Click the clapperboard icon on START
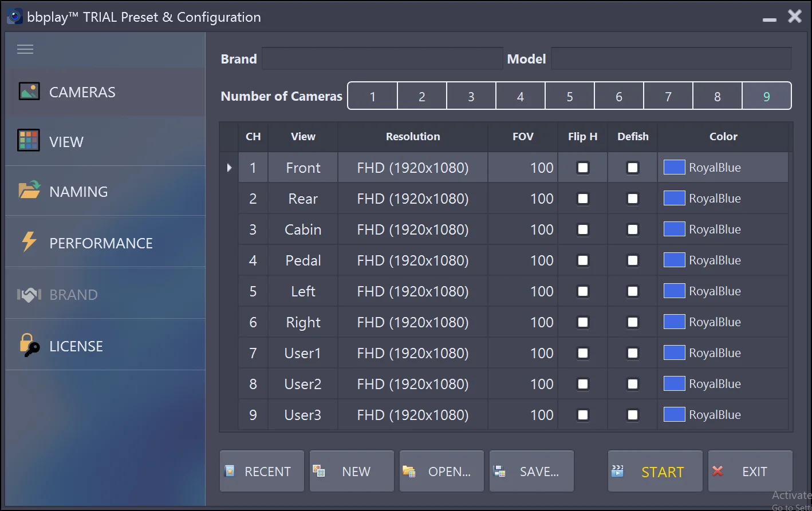 tap(618, 471)
